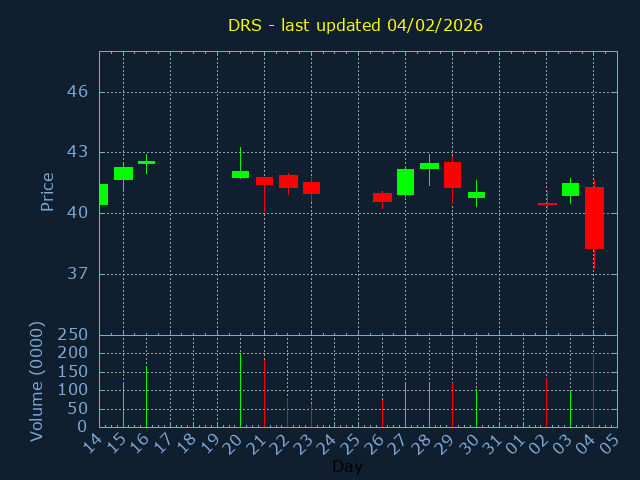This screenshot has width=640, height=480.
Task: Click the green candlestick on day 15
Action: [123, 173]
